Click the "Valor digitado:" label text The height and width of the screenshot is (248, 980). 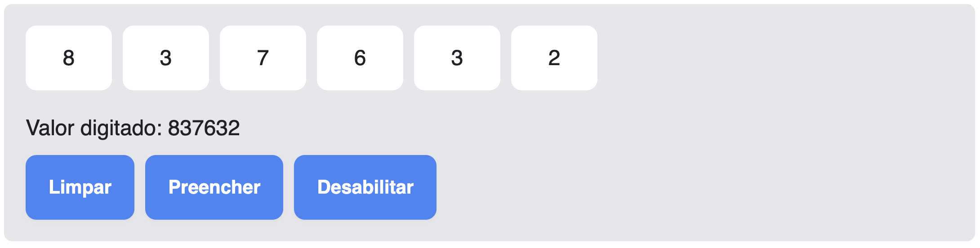(x=94, y=128)
